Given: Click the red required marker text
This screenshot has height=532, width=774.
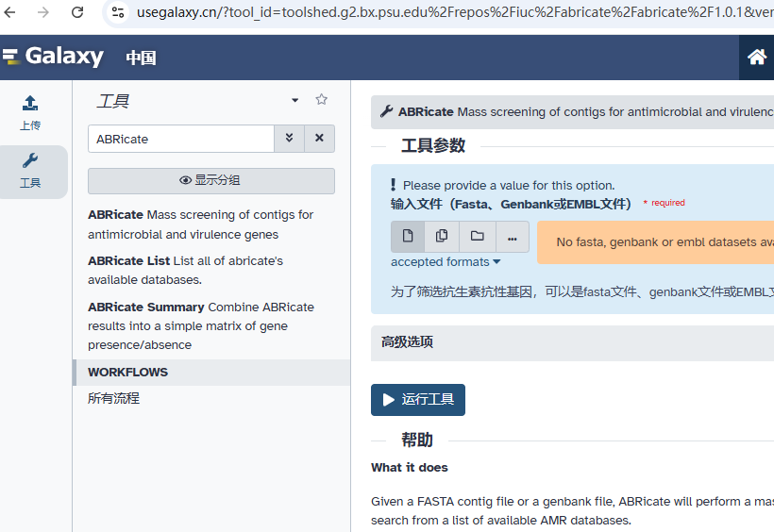Looking at the screenshot, I should (x=664, y=203).
